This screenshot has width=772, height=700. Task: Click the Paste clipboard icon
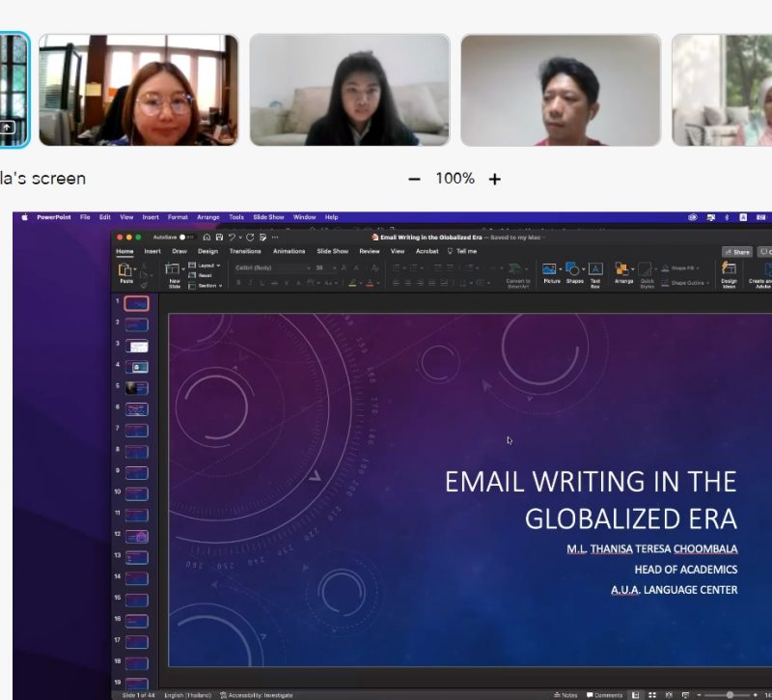point(125,270)
